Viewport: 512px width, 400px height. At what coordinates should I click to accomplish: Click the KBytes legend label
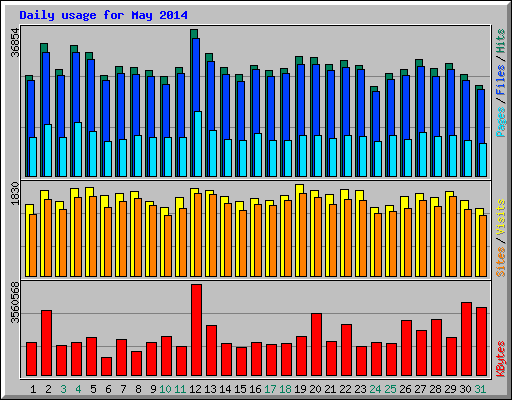[x=501, y=359]
